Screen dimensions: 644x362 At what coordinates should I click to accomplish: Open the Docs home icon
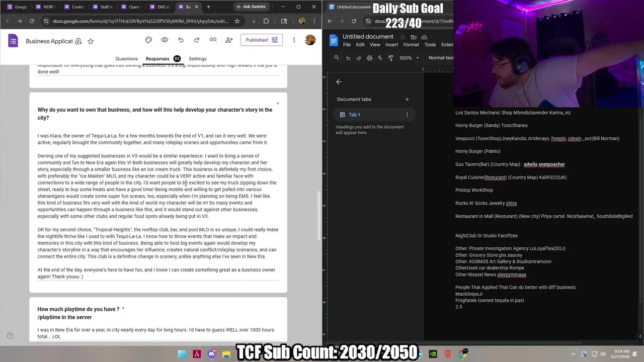(x=334, y=40)
